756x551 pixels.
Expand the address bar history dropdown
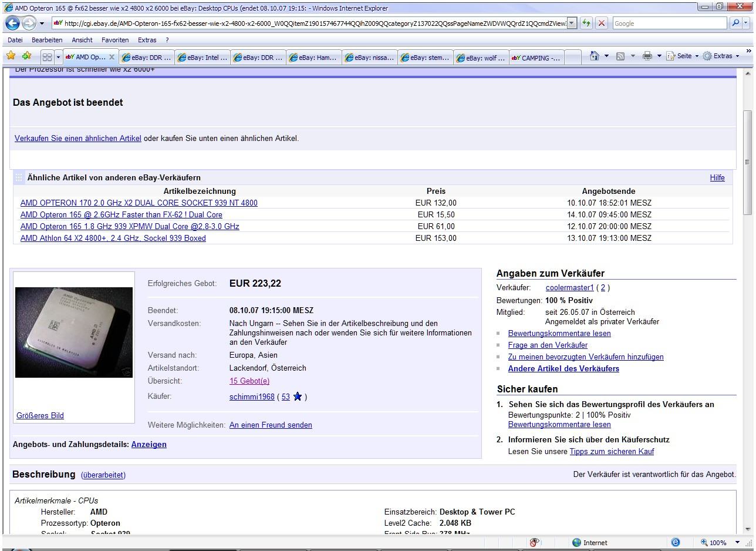point(572,23)
